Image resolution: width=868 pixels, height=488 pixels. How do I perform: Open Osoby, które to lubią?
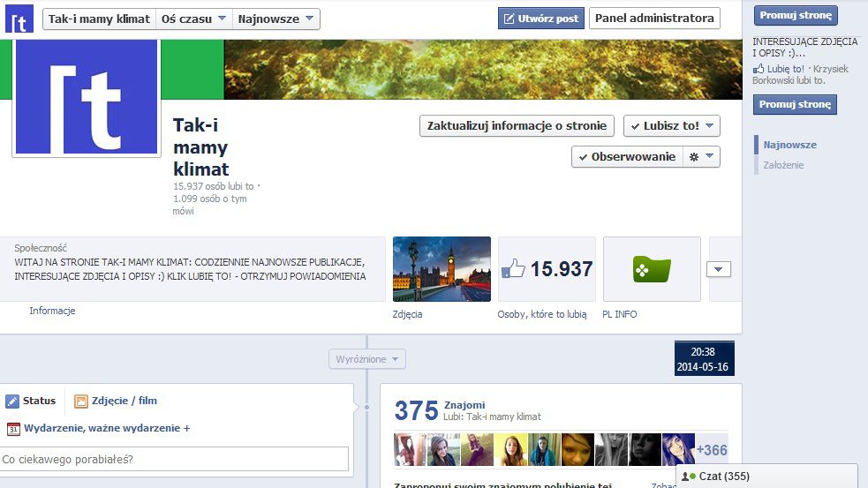point(542,314)
